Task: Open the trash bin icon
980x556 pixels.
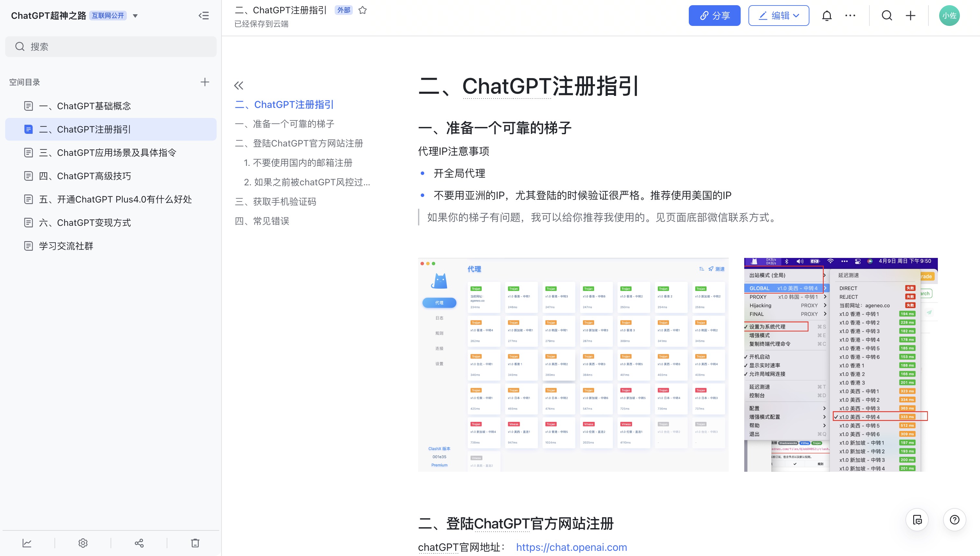Action: (195, 543)
